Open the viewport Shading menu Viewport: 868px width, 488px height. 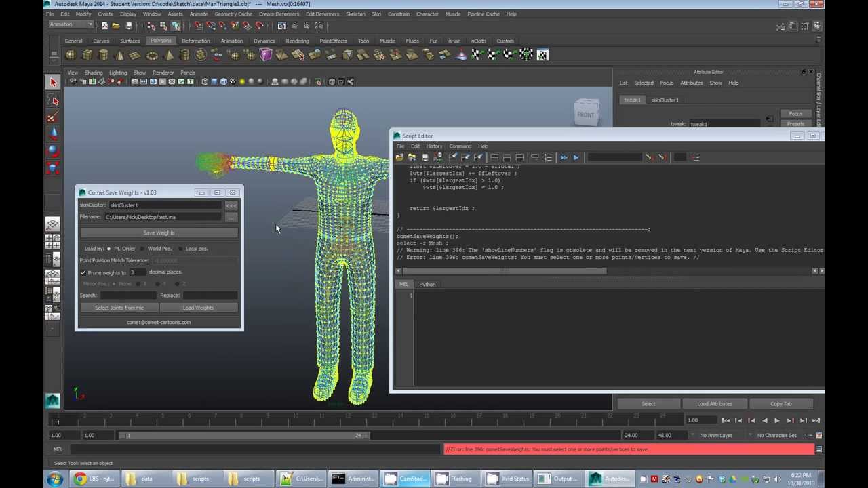(94, 73)
